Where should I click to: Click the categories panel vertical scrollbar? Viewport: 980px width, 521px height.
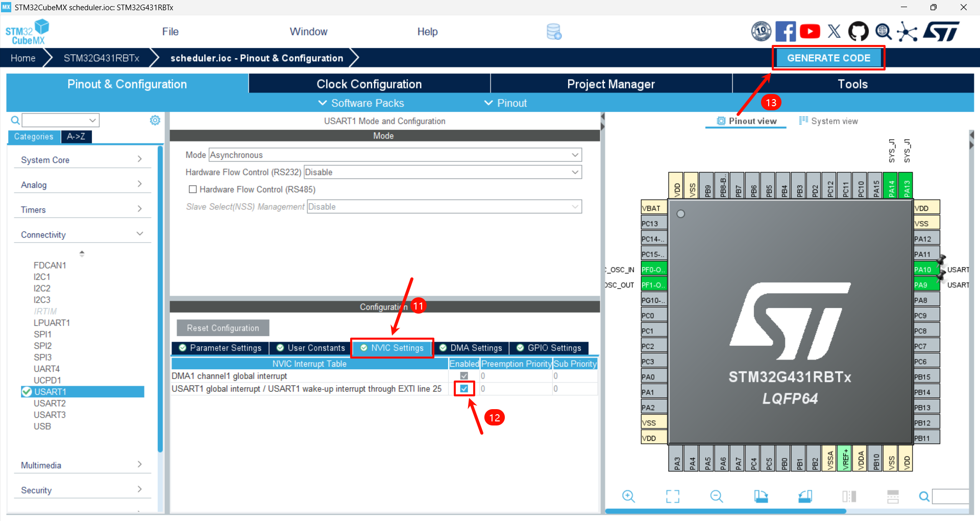click(x=160, y=299)
